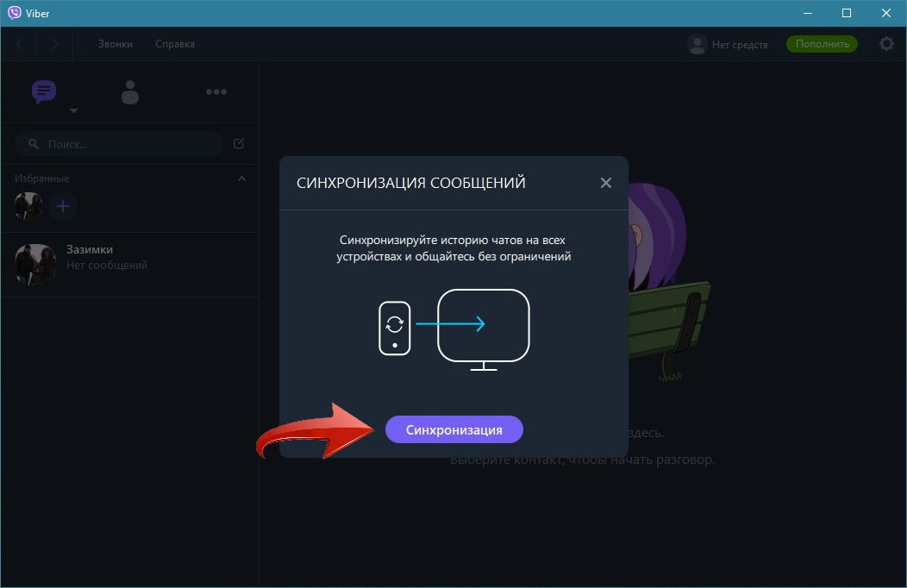907x588 pixels.
Task: Open the More options three-dots icon
Action: point(216,92)
